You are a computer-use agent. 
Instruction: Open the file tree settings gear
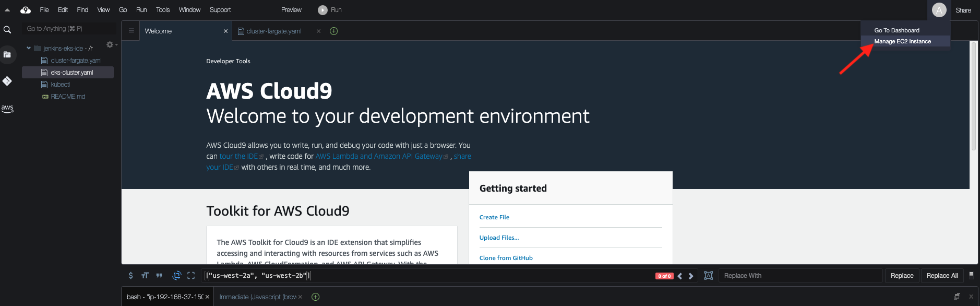(110, 45)
